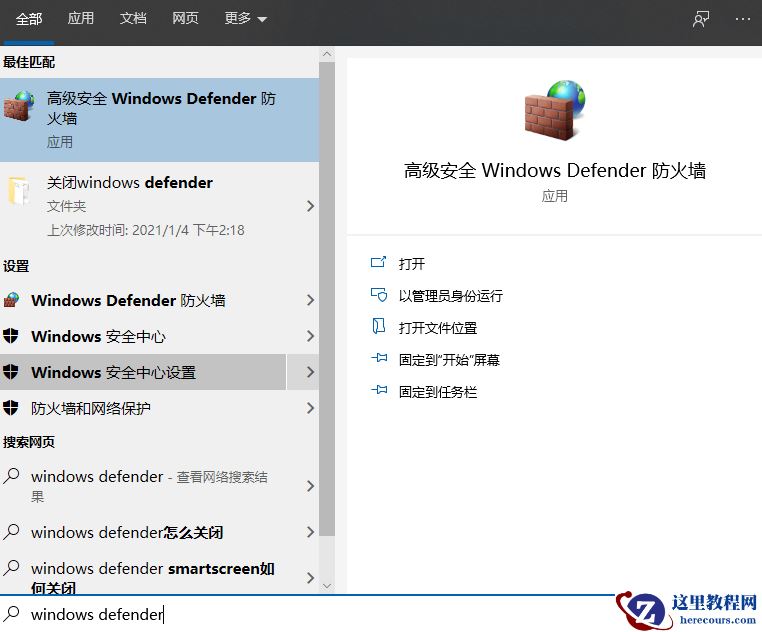Image resolution: width=762 pixels, height=632 pixels.
Task: Open suggestion windows defender smartscreen如何关闭
Action: point(159,573)
